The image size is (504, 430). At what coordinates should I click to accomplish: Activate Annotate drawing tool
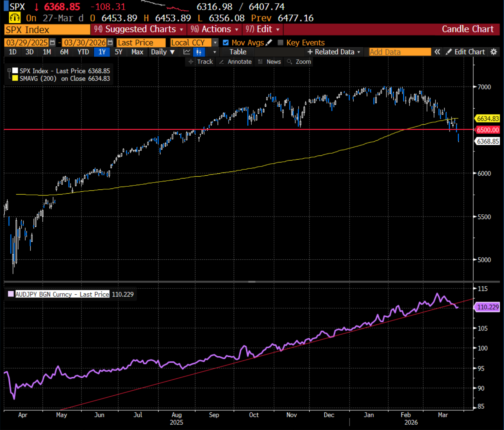tap(236, 62)
